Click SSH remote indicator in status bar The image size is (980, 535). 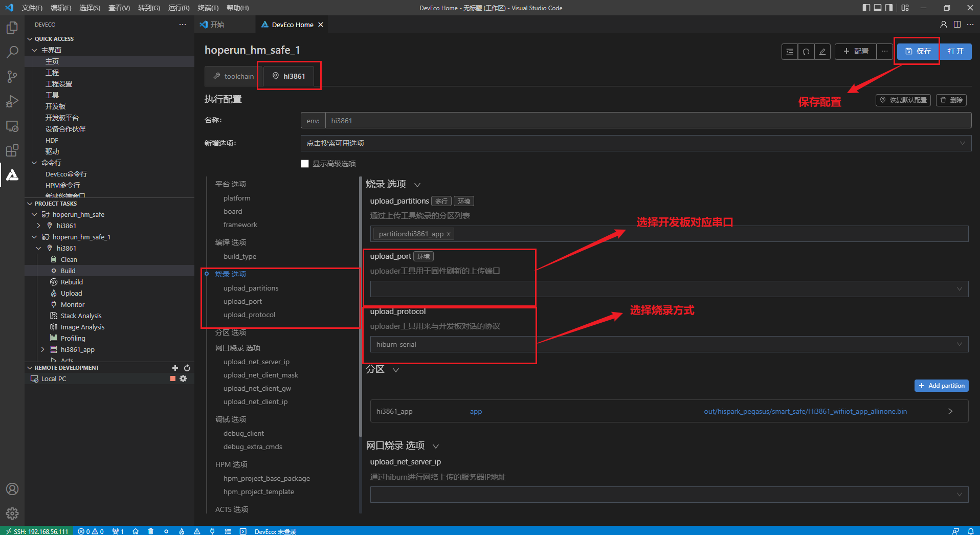tap(37, 531)
